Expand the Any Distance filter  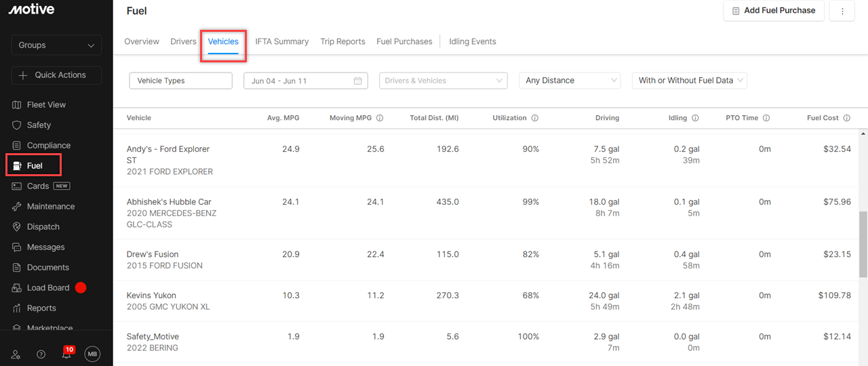pos(570,81)
